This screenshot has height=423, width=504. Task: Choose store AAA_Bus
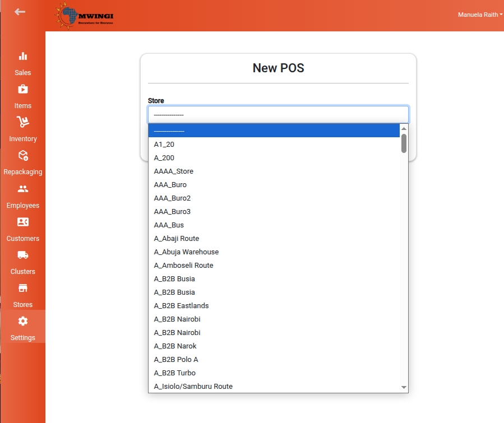pos(274,225)
